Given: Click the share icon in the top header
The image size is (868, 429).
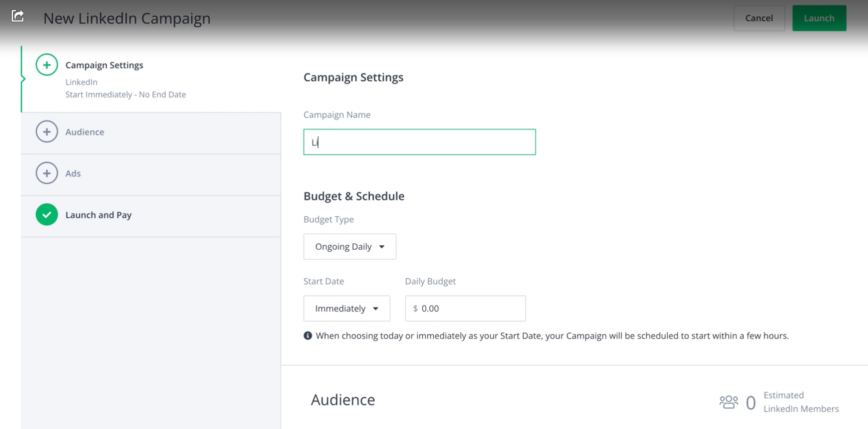Looking at the screenshot, I should click(18, 16).
